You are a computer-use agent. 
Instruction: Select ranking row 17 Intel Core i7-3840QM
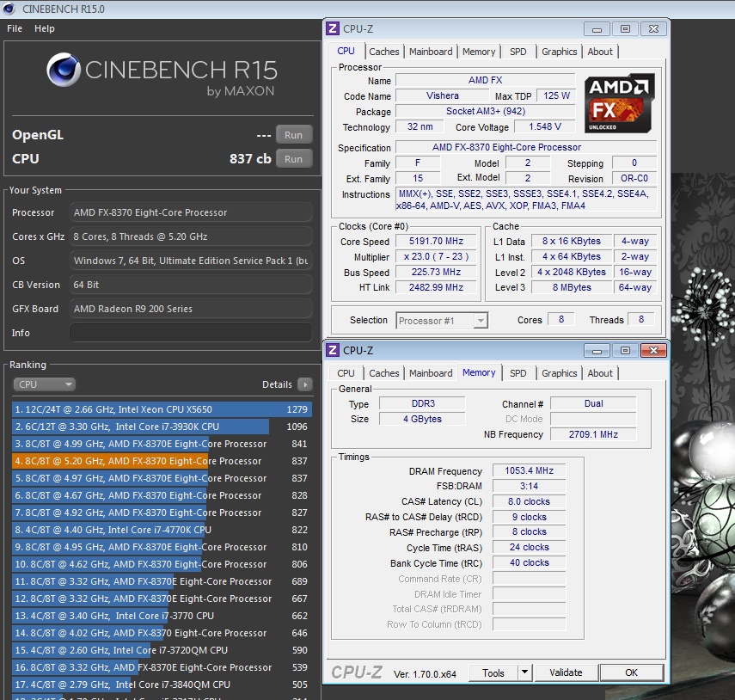pyautogui.click(x=162, y=685)
